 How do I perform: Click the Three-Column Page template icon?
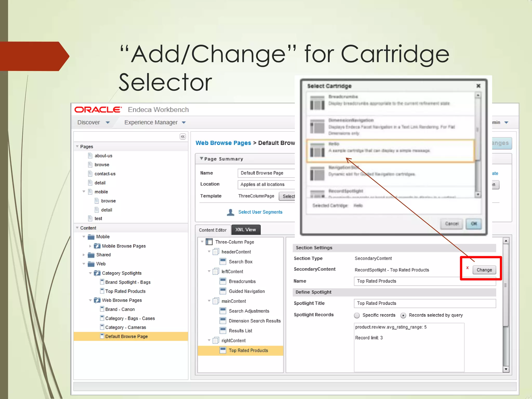(x=209, y=242)
